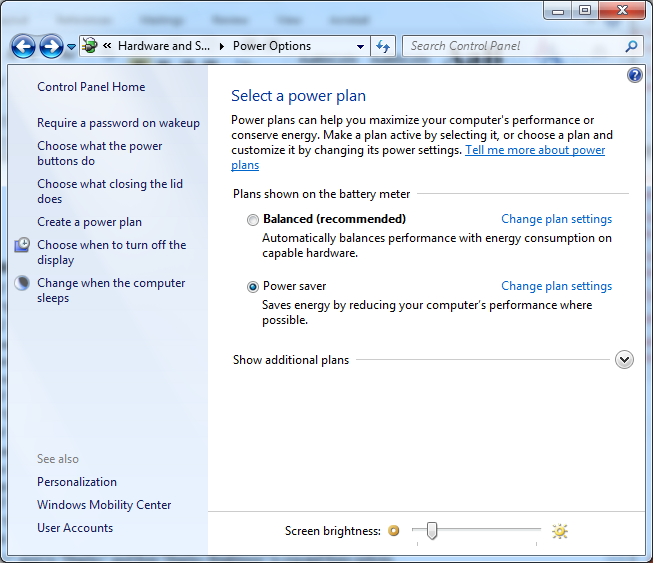Click the Control Panel address bar icon
Screen dimensions: 653x563
coord(90,46)
